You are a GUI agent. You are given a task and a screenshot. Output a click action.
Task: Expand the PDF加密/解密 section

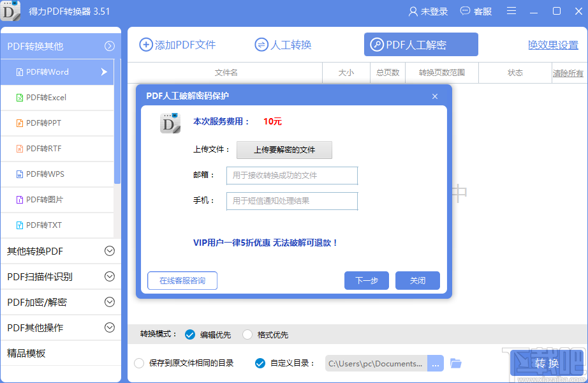(61, 302)
